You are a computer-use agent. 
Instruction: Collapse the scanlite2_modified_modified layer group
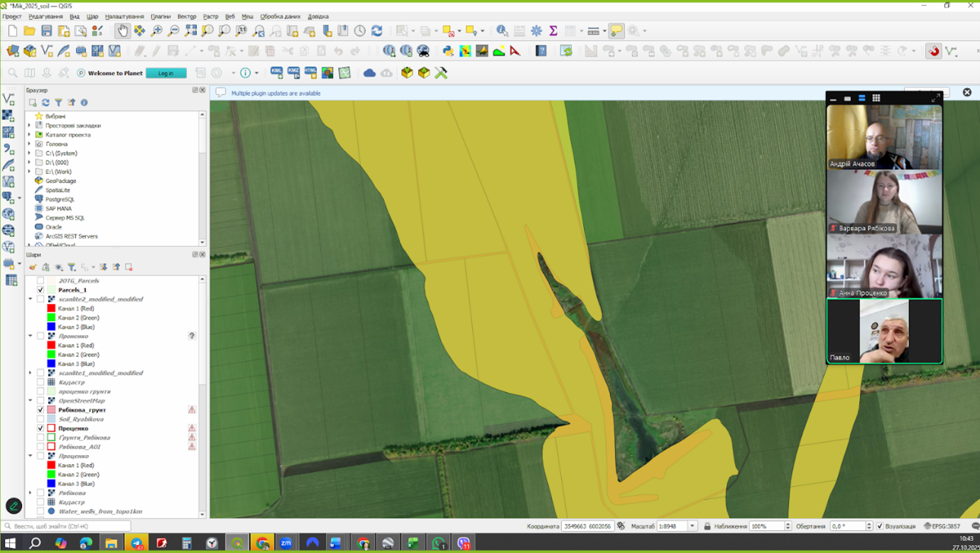pyautogui.click(x=31, y=299)
